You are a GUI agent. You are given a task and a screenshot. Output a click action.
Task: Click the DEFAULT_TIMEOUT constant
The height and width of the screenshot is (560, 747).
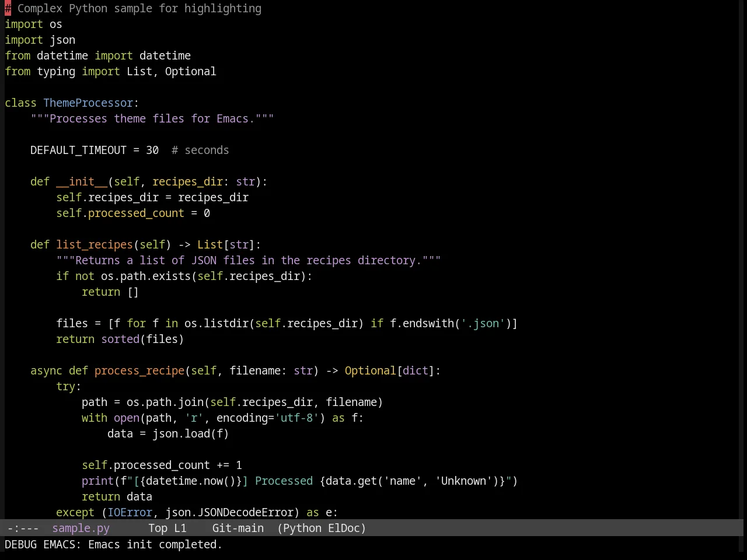click(x=78, y=150)
